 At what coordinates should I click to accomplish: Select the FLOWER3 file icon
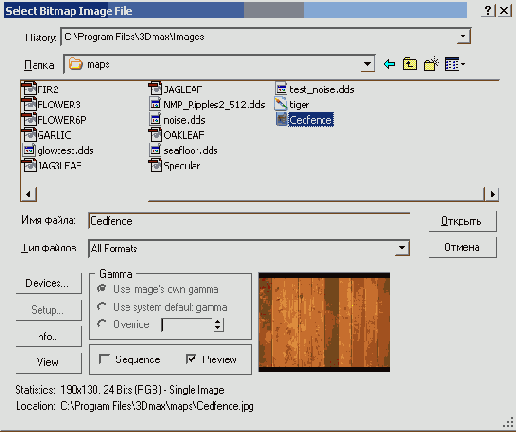click(x=29, y=104)
